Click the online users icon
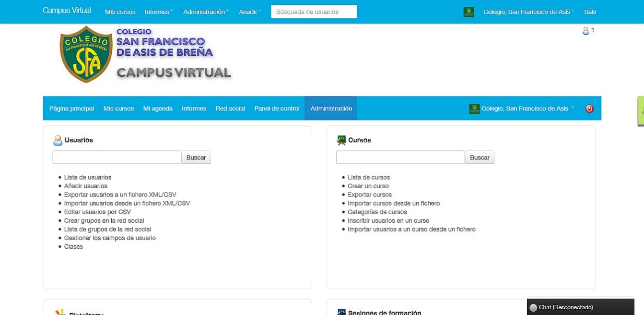This screenshot has height=315, width=644. (x=585, y=31)
